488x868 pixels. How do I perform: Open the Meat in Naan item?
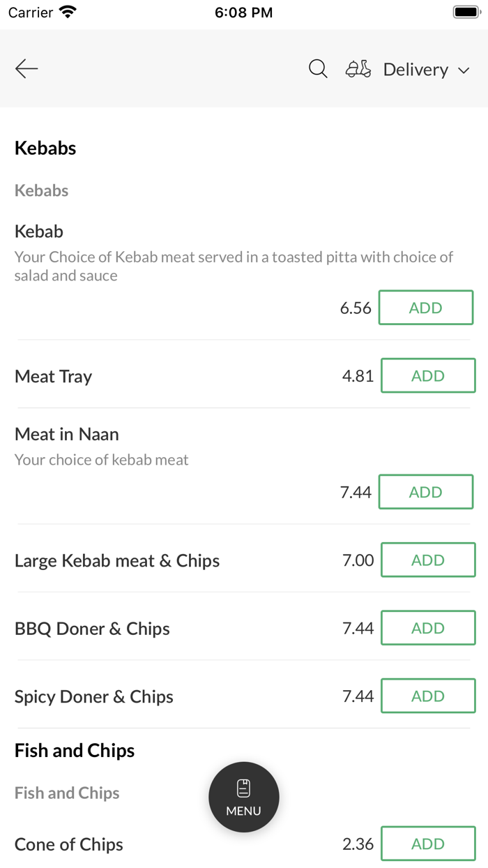coord(67,434)
